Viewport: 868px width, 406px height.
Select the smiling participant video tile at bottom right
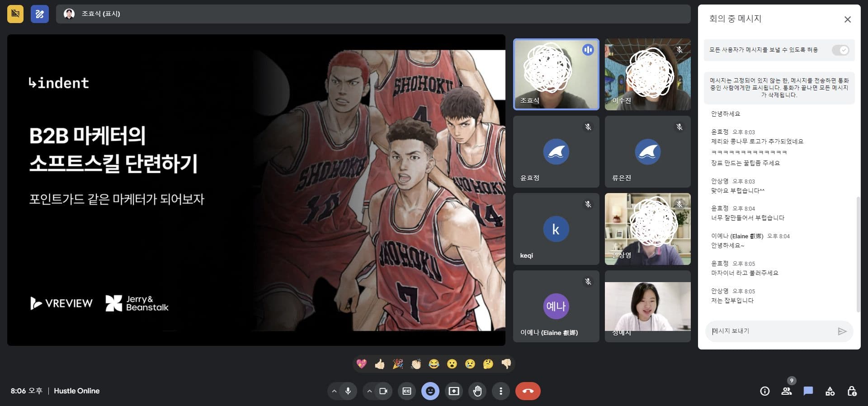tap(648, 306)
